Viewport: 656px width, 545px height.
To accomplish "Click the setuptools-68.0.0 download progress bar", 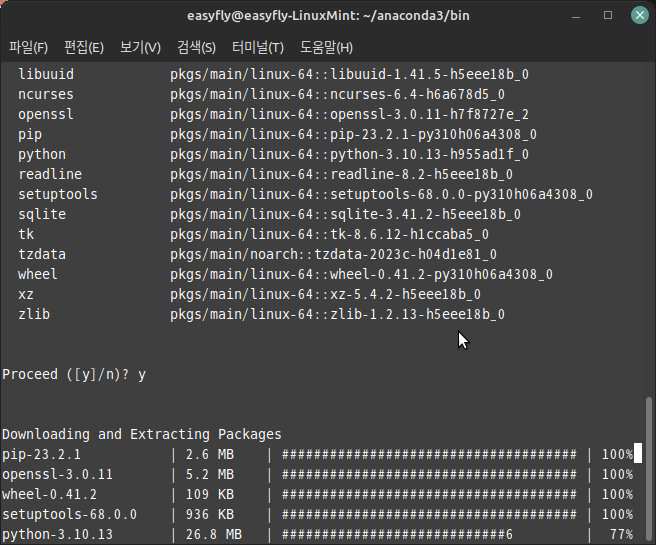I will tap(429, 515).
